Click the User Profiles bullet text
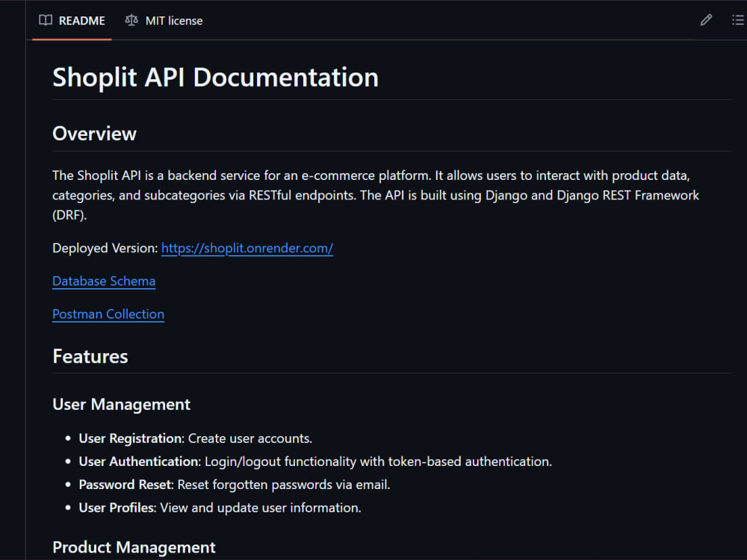Image resolution: width=747 pixels, height=560 pixels. 220,508
